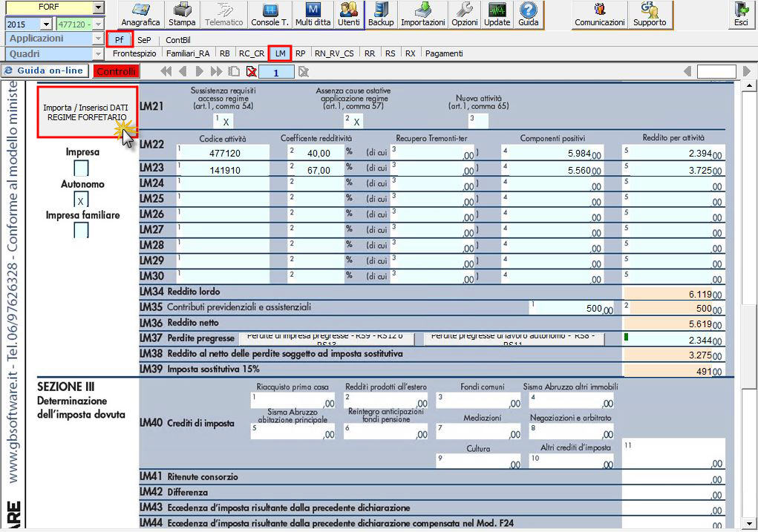Click the duplicate module pages icon
This screenshot has height=532, width=758.
234,71
